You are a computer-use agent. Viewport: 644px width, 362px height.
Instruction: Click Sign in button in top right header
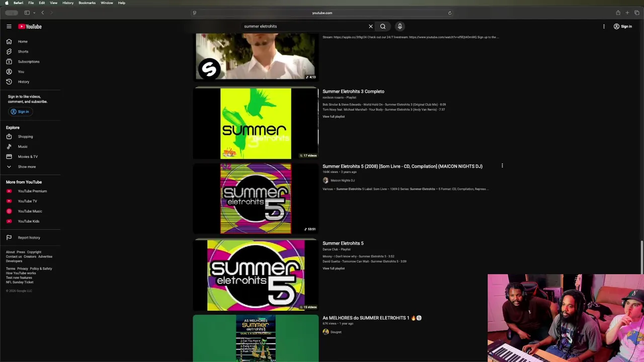click(x=623, y=26)
